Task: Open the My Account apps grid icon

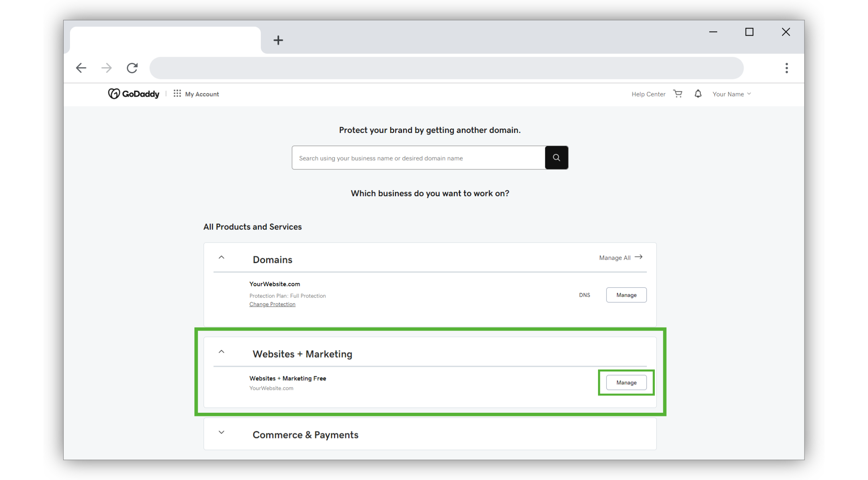Action: 177,93
